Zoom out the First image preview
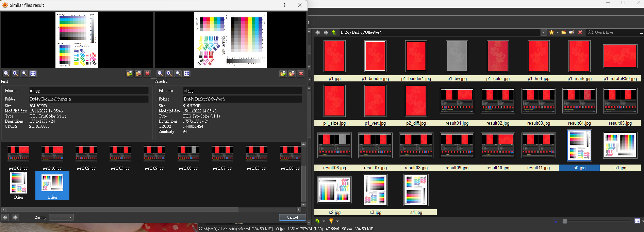The height and width of the screenshot is (232, 644). pyautogui.click(x=6, y=73)
